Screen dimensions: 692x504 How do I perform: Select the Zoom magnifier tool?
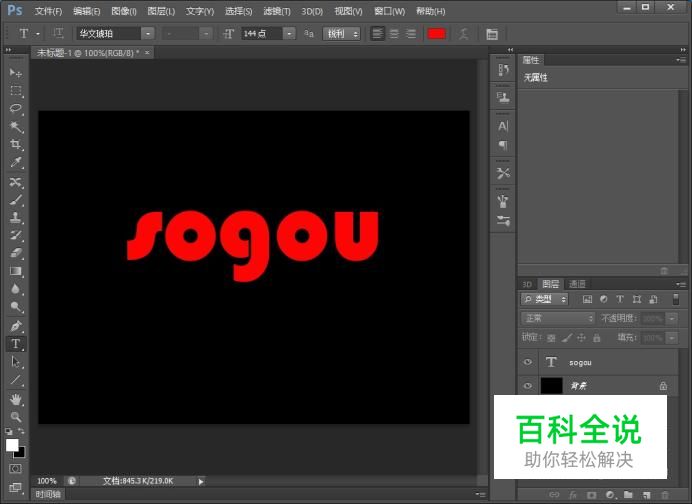tap(16, 416)
